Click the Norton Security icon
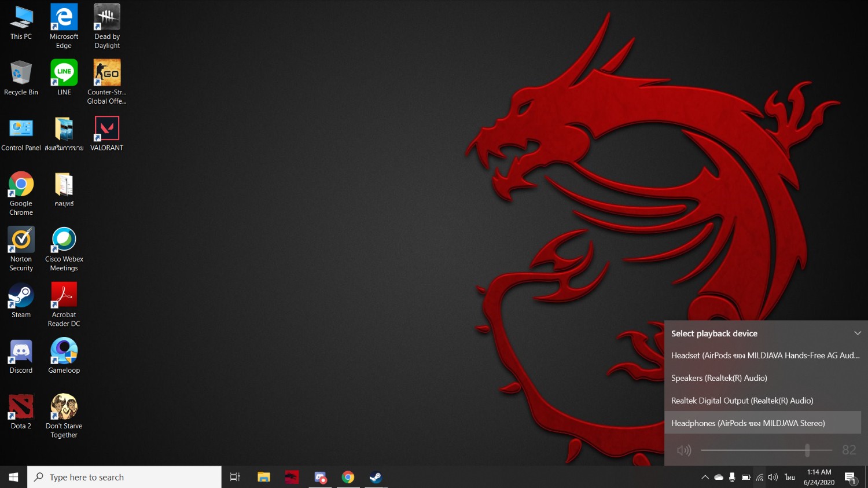Image resolution: width=868 pixels, height=488 pixels. (21, 248)
